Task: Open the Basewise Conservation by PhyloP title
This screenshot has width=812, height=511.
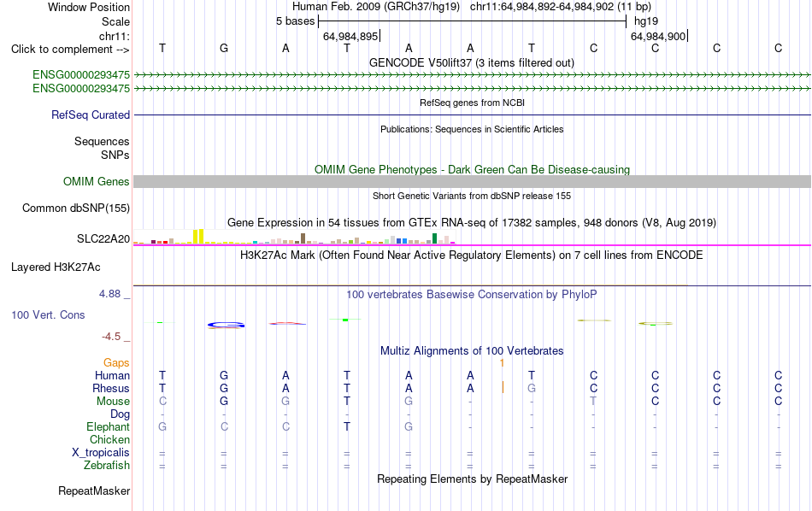Action: 471,295
